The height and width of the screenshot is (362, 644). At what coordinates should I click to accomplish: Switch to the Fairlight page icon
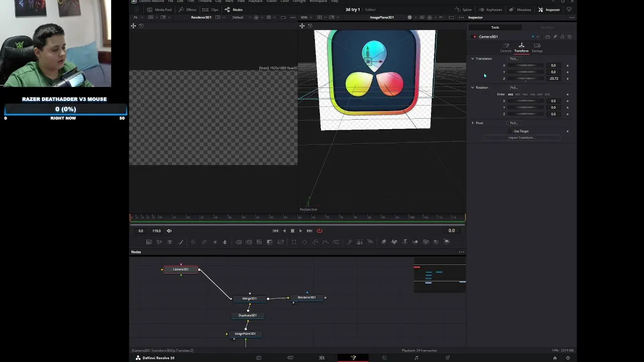[x=416, y=358]
